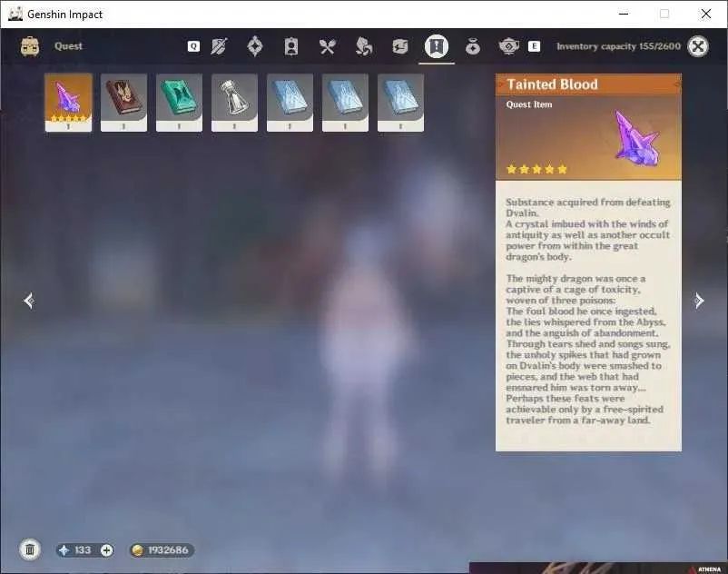Click the Genshin Impact title bar icon
Screen dimensions: 728x574
coord(15,14)
